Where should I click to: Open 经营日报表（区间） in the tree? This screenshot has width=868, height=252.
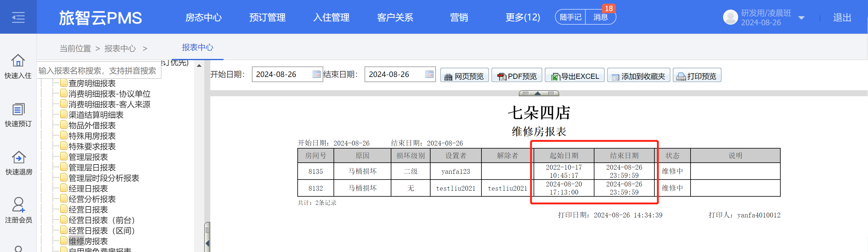click(102, 230)
